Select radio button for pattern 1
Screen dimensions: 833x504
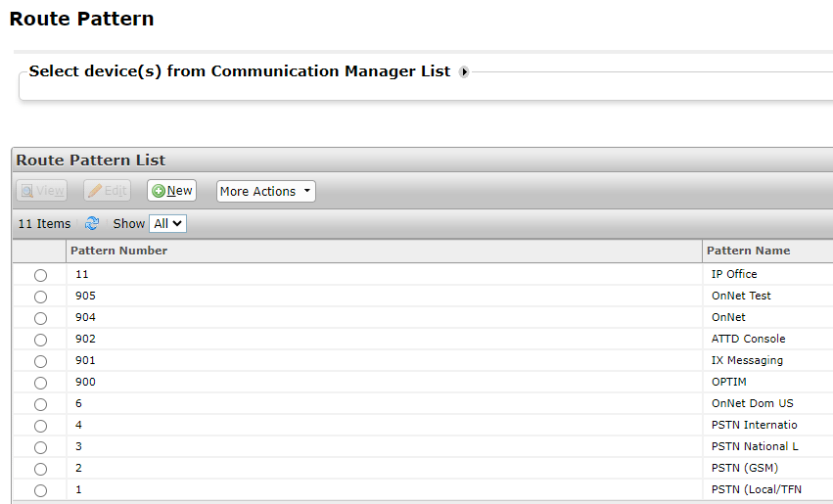(x=40, y=490)
